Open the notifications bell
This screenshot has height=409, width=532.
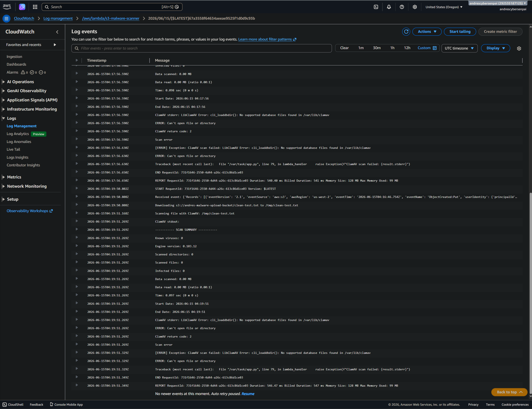[x=389, y=7]
